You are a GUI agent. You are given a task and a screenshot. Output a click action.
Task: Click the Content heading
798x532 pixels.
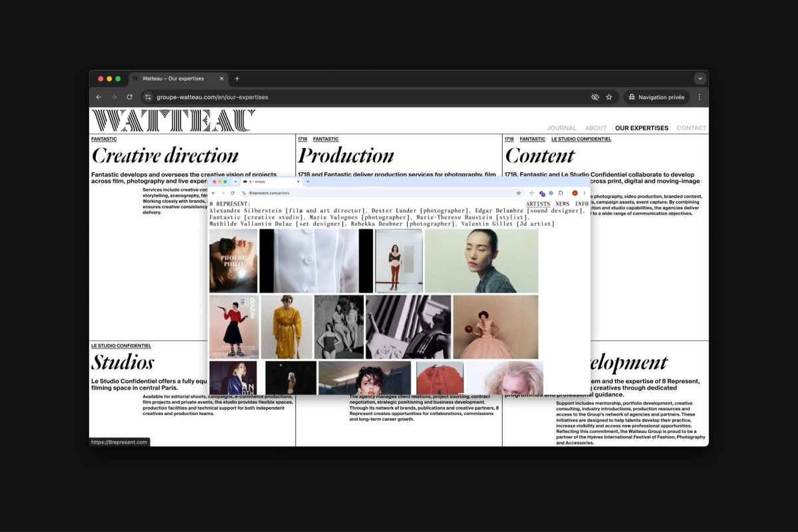(539, 156)
